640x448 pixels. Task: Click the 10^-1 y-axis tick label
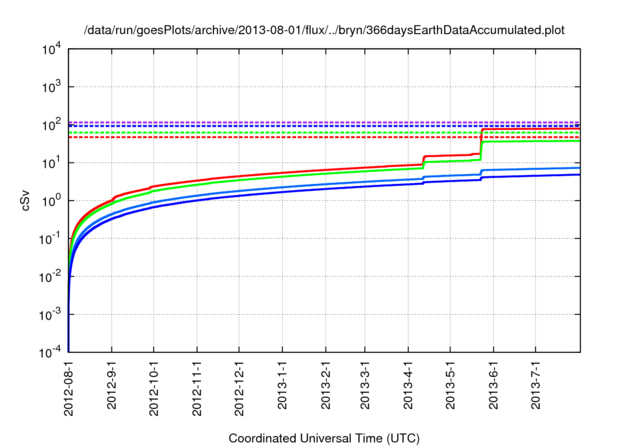click(51, 239)
